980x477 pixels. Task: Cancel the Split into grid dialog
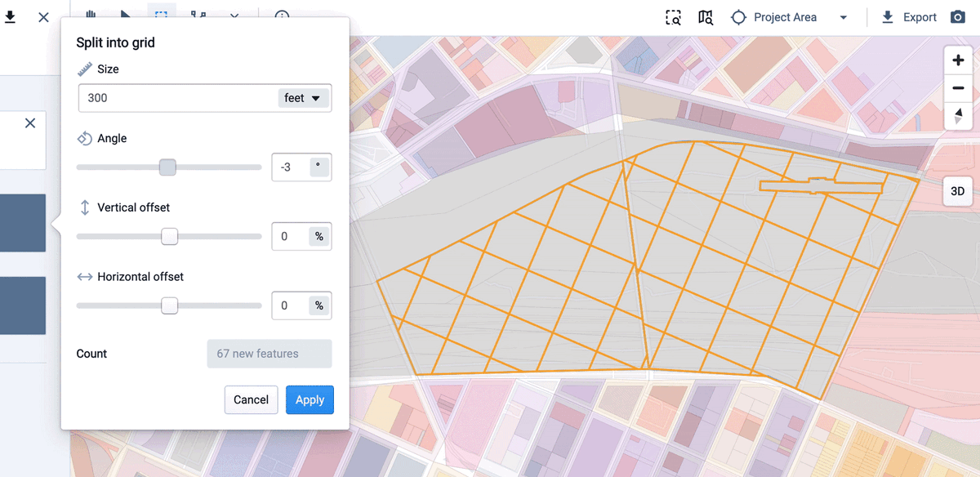tap(251, 400)
